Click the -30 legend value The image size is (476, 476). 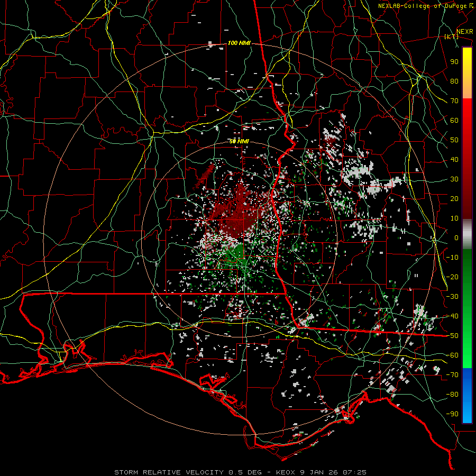[x=452, y=297]
